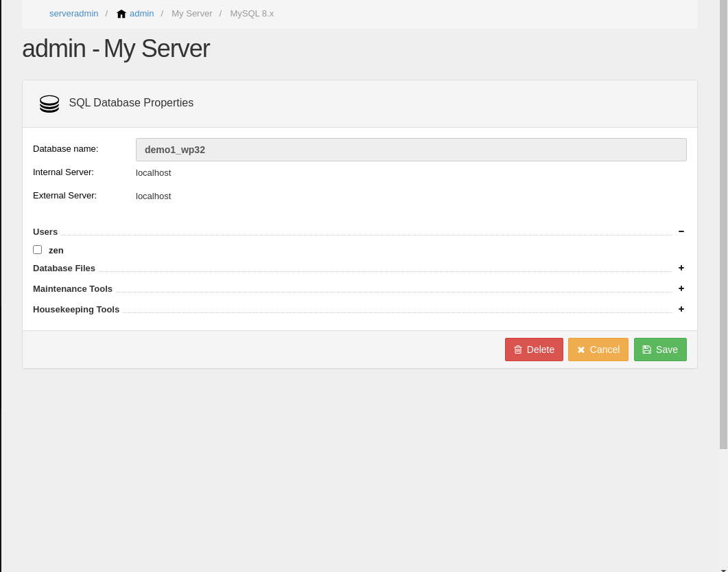Click the External Server label
The height and width of the screenshot is (572, 728).
(x=64, y=195)
